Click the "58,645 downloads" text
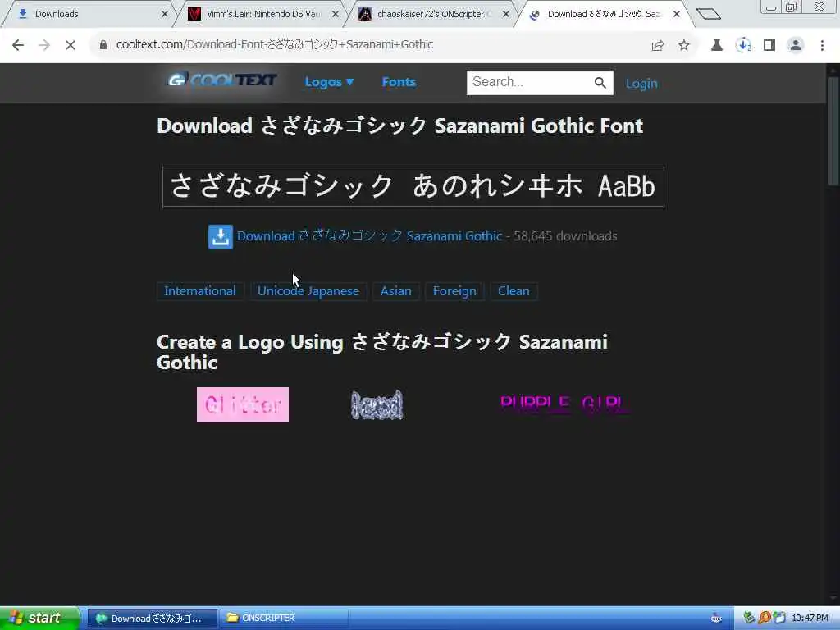 pos(565,236)
